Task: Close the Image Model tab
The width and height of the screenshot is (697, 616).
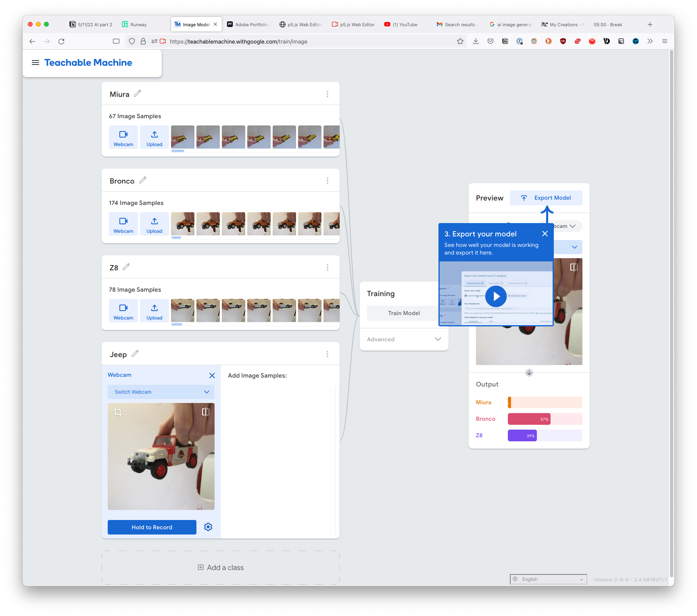Action: point(215,24)
